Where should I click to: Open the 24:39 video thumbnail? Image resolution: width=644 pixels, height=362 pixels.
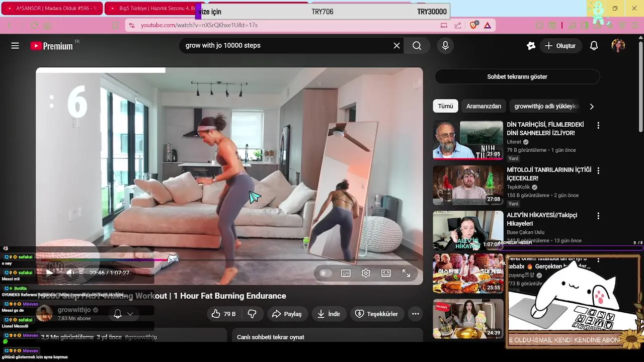coord(468,319)
